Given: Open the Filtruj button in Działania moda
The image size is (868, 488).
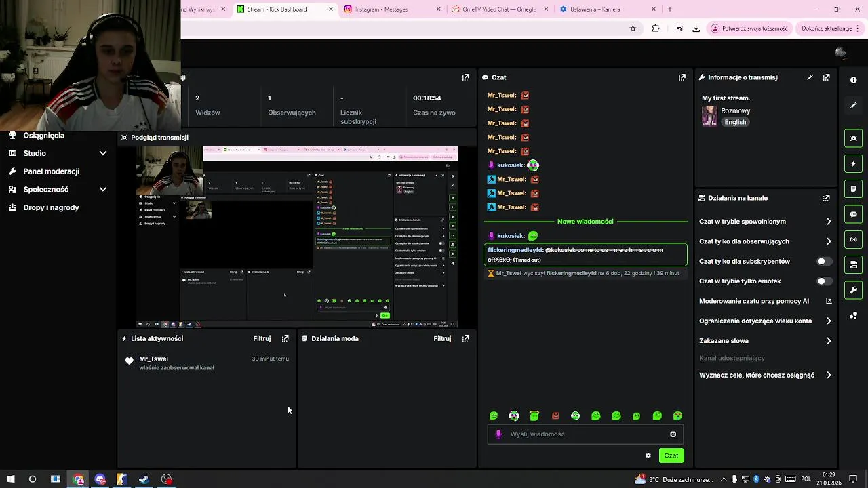Looking at the screenshot, I should pyautogui.click(x=442, y=338).
